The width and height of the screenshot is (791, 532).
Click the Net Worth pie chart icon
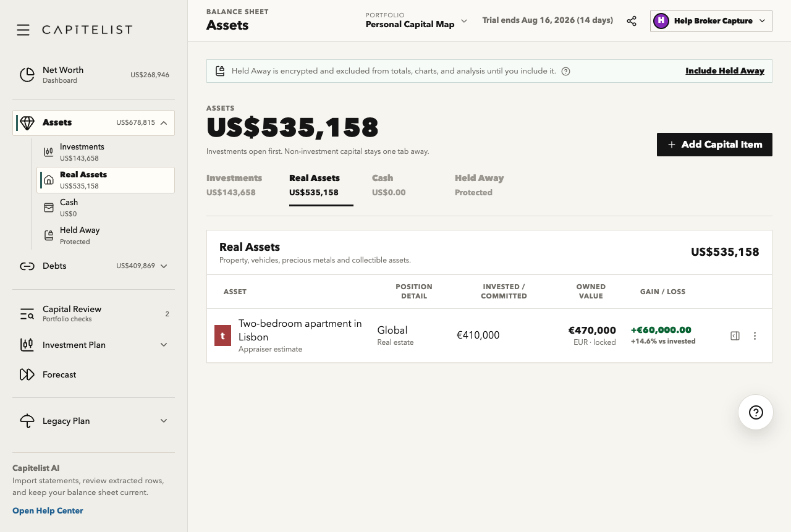pyautogui.click(x=27, y=75)
